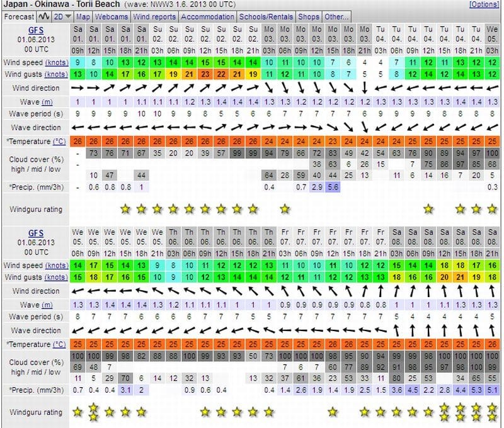Select the Forecast tab

click(x=19, y=16)
